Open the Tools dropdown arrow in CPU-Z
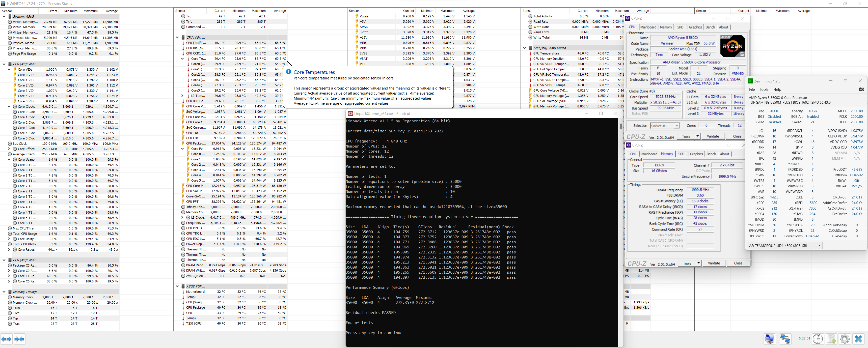Screen dimensions: 868x348 click(697, 136)
